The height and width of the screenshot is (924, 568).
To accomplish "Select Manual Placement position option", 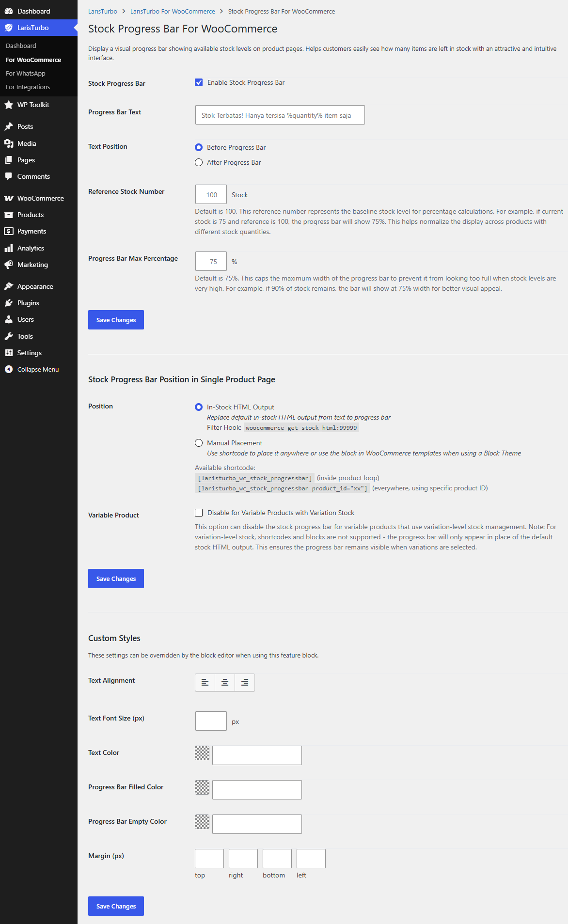I will (x=199, y=443).
